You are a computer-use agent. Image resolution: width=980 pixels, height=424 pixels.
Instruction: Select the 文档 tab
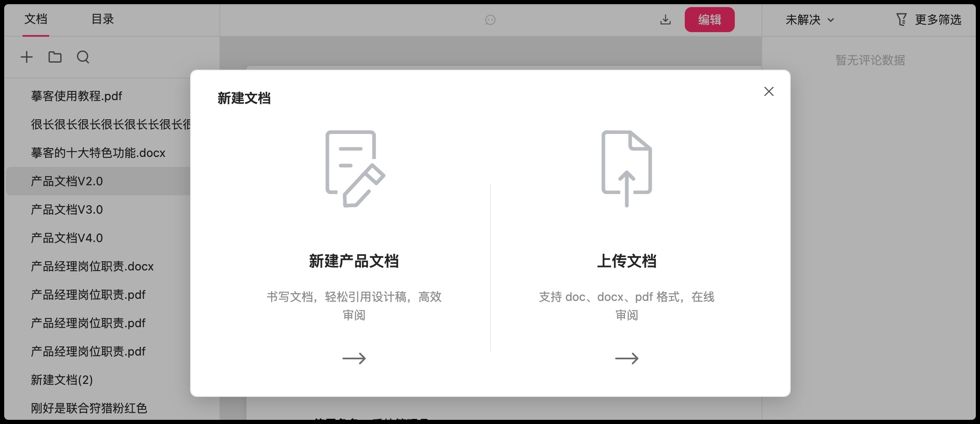pyautogui.click(x=36, y=19)
